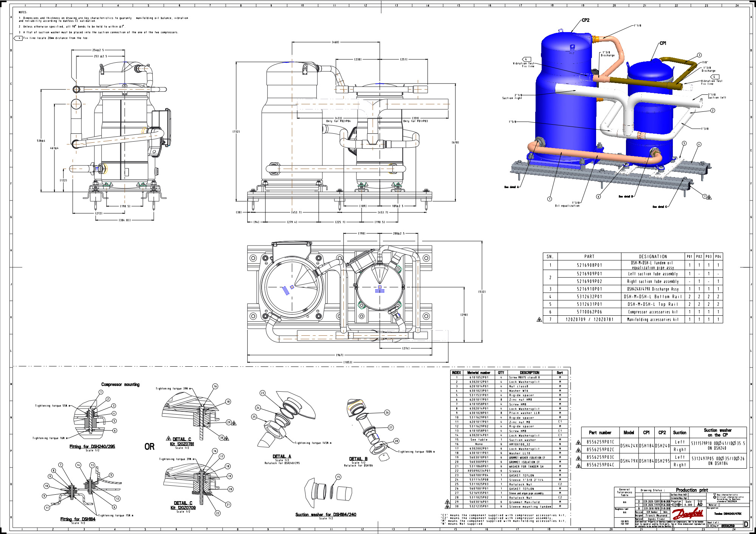
Task: Click the 'Kit 120Z0709' detail caption
Action: coord(183,508)
